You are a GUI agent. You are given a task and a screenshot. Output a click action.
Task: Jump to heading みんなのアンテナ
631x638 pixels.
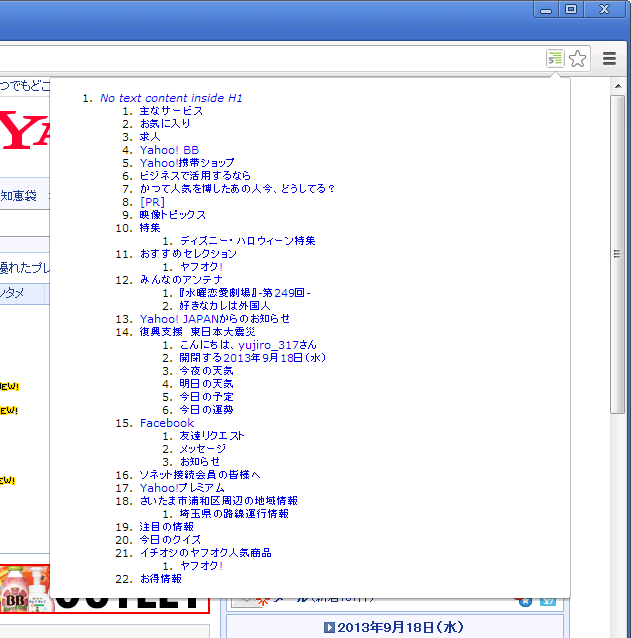coord(181,280)
